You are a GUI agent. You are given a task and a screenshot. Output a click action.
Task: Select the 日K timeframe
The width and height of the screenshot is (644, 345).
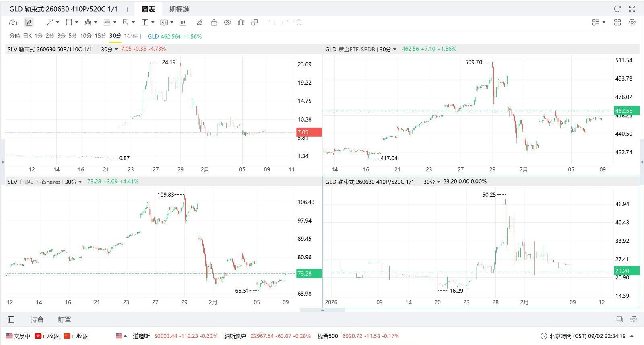(27, 36)
